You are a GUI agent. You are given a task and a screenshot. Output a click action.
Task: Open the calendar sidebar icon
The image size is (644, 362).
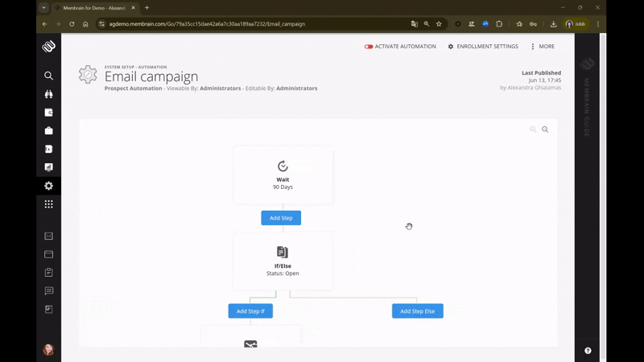[48, 254]
